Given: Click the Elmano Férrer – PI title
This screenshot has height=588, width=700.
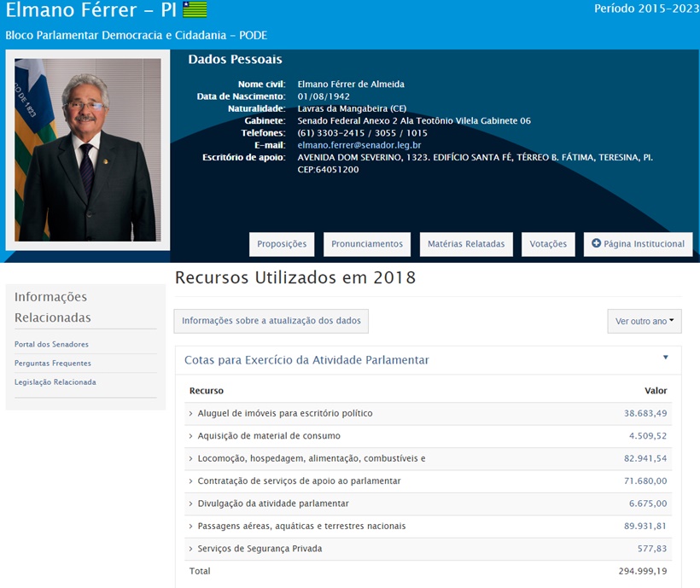Looking at the screenshot, I should 91,10.
